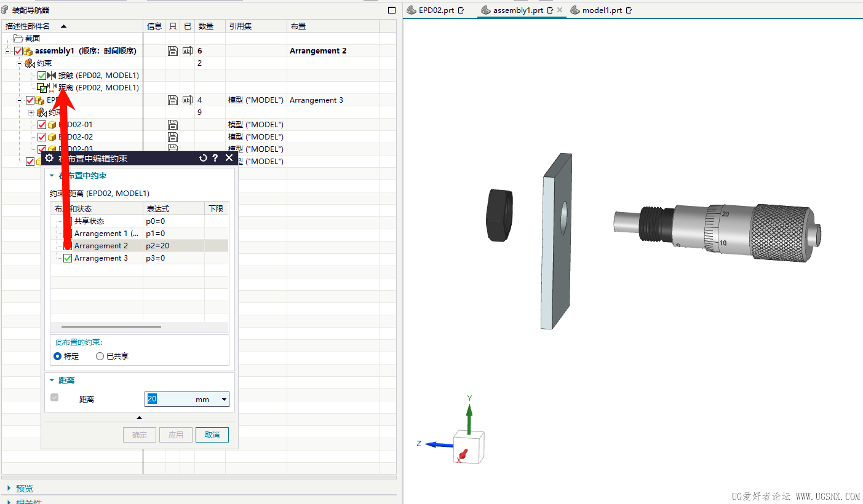Collapse the assembly1 tree node
The height and width of the screenshot is (504, 863).
pos(7,51)
